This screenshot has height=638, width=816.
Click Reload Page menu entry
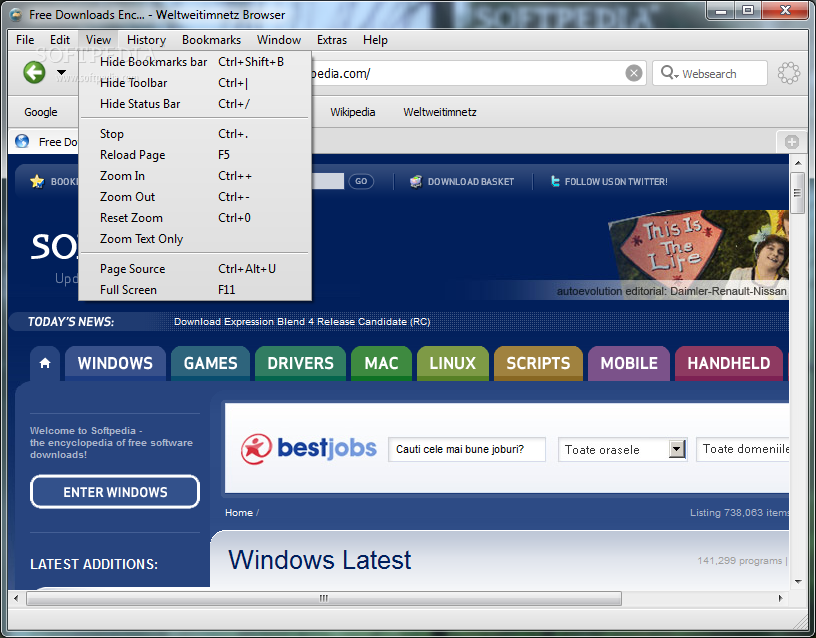pos(195,155)
